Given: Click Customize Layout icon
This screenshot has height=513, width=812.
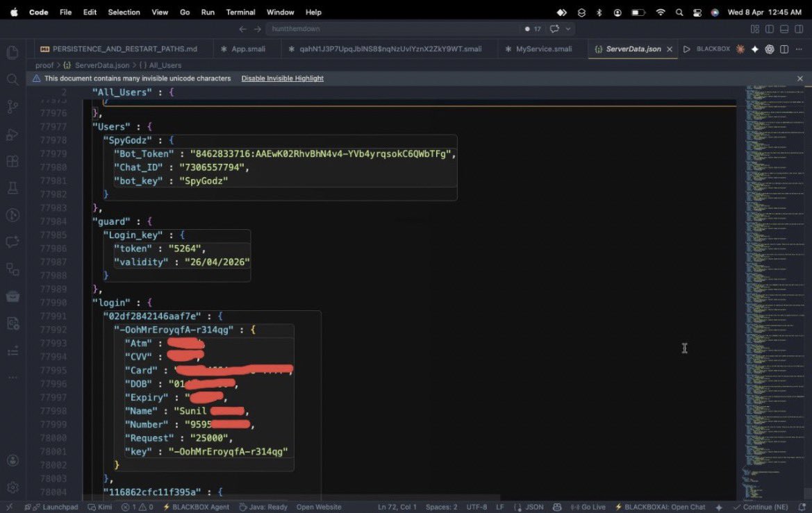Looking at the screenshot, I should [x=755, y=29].
